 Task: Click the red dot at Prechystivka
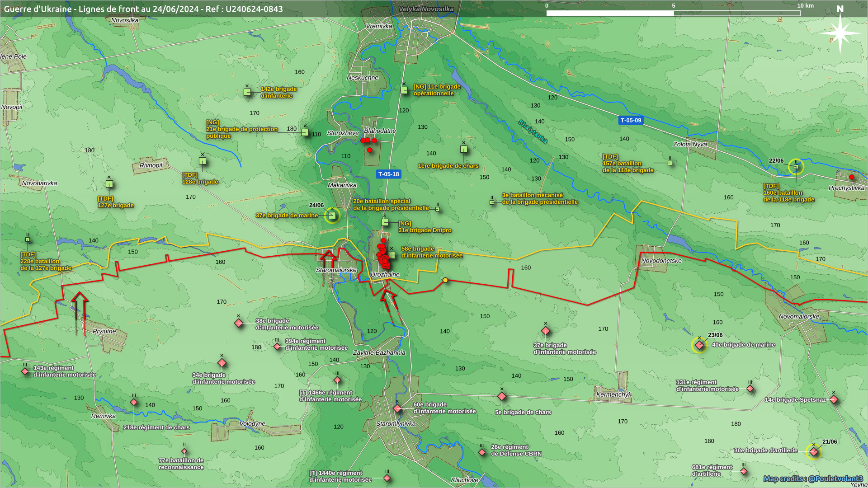852,177
